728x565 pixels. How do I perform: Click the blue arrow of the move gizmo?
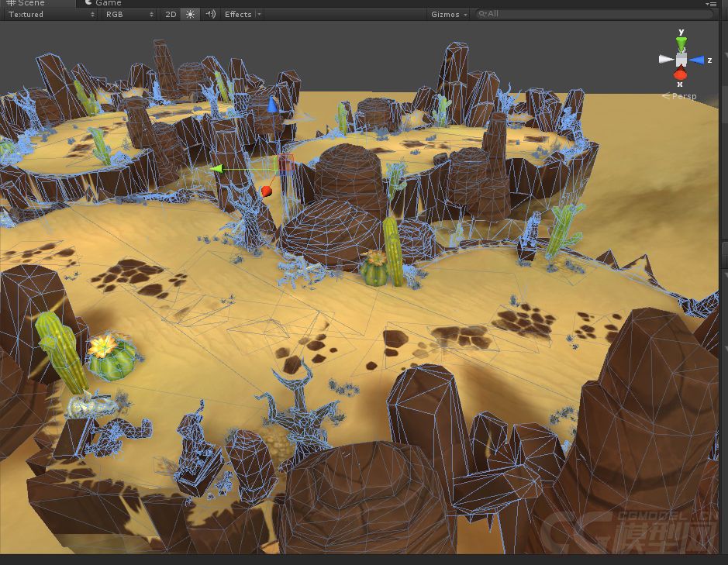click(x=272, y=105)
